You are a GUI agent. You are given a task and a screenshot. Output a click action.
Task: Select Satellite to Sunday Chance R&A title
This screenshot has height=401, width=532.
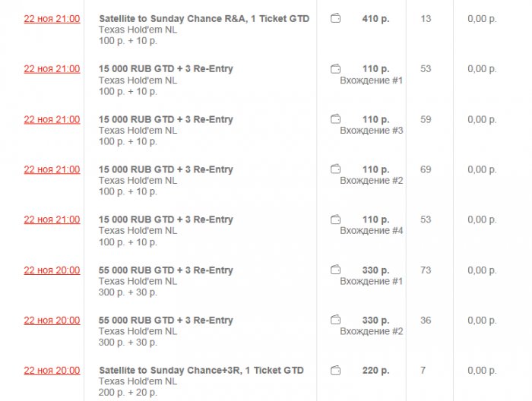click(204, 18)
